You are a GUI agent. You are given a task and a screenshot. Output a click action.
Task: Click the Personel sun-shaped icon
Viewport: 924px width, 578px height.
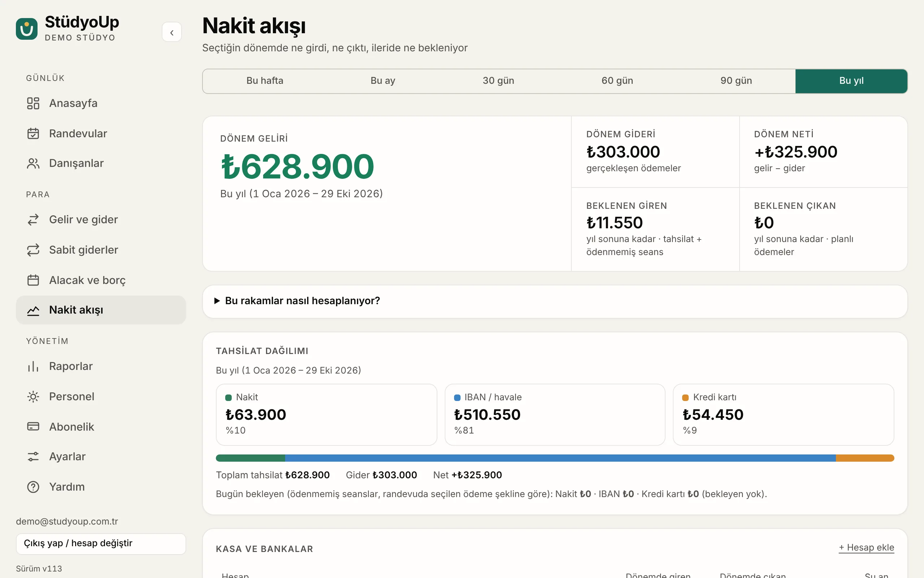[33, 396]
